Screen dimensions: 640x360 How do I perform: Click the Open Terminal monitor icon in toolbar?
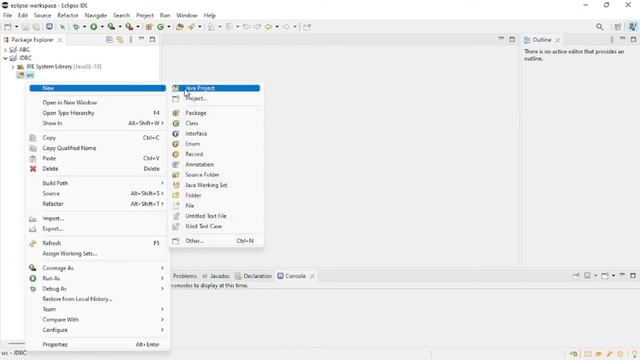49,27
